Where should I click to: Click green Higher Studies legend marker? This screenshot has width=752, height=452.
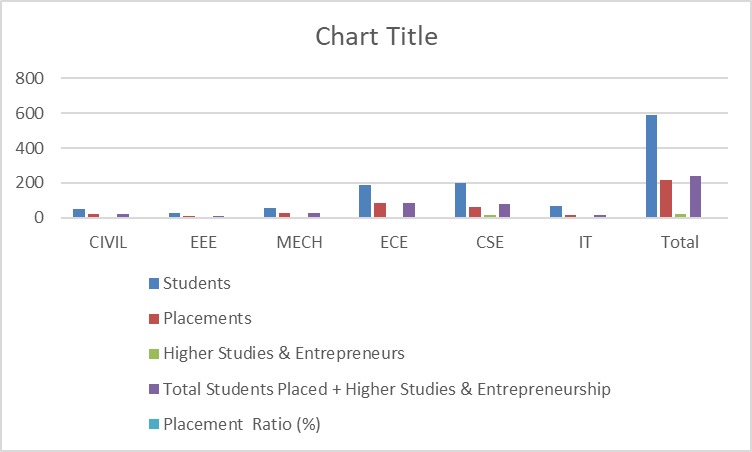[x=154, y=354]
